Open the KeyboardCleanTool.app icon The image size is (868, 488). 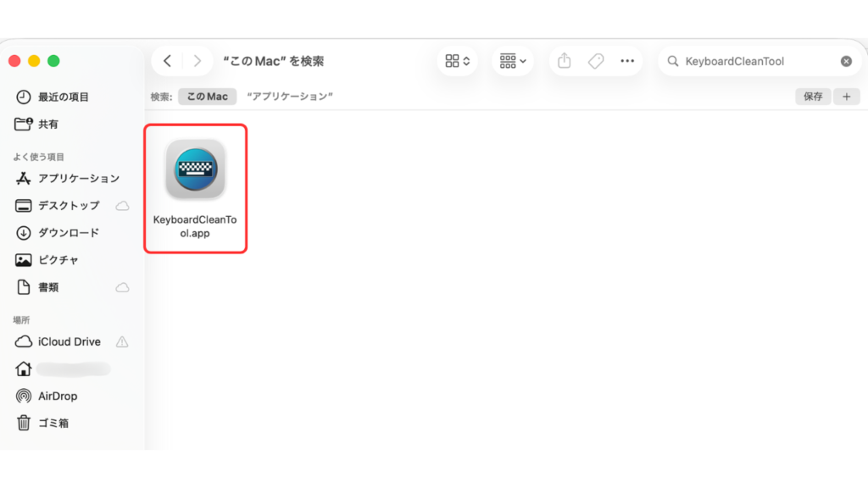(x=195, y=170)
